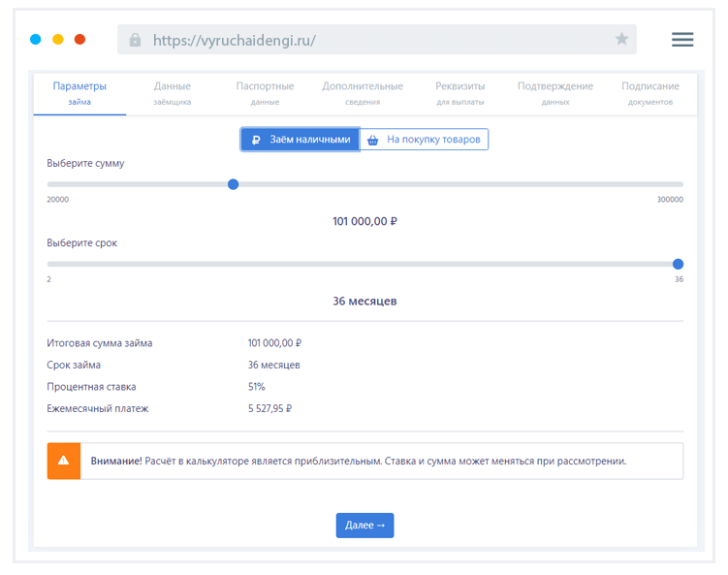Click the orange warning triangle icon

(63, 461)
